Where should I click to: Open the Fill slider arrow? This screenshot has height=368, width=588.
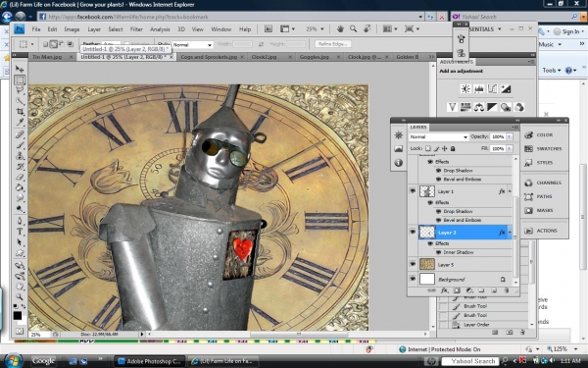(x=510, y=149)
